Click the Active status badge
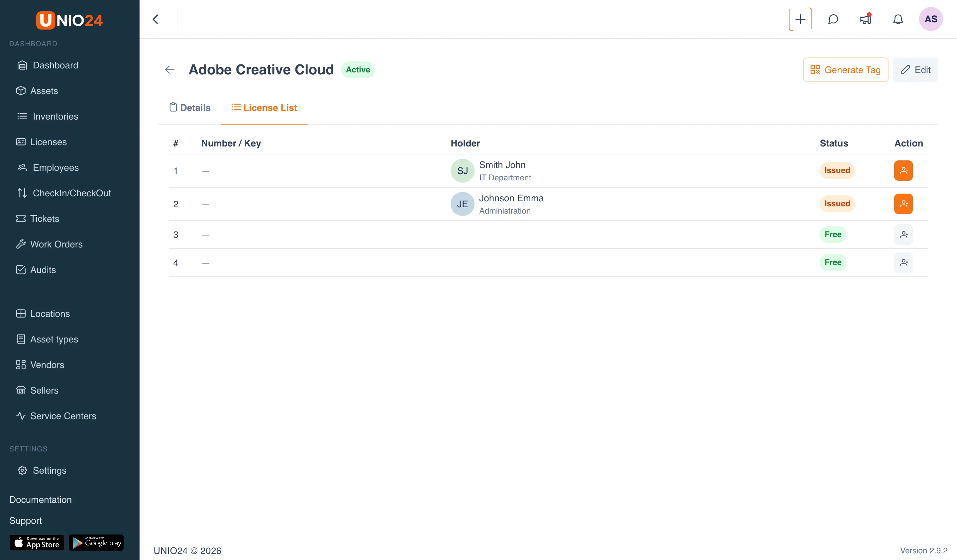957x560 pixels. [358, 70]
